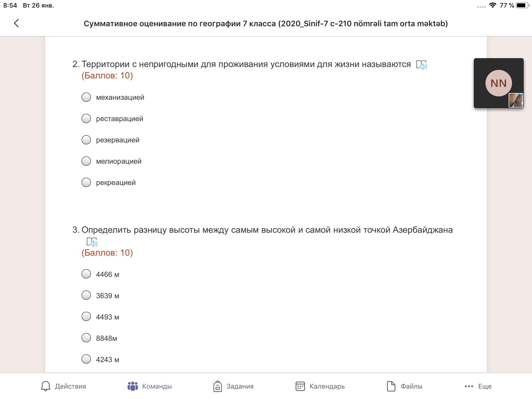Viewport: 532px width, 399px height.
Task: Open the Задания backpack icon
Action: coord(217,386)
